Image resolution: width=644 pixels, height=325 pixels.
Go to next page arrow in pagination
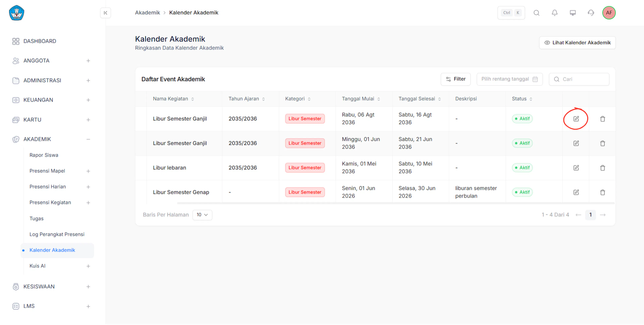(603, 215)
